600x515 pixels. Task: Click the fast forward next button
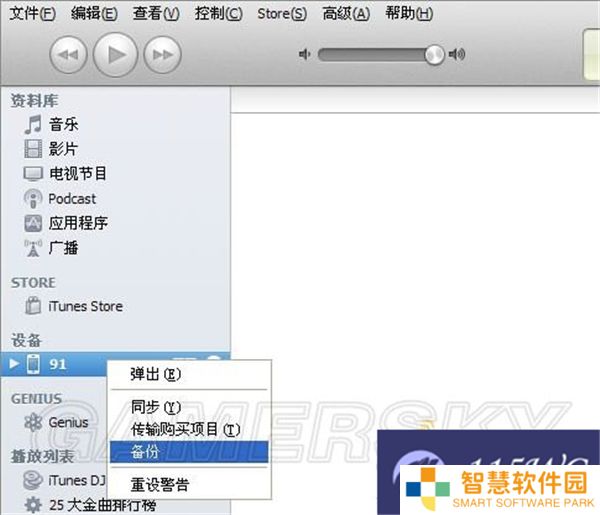163,55
